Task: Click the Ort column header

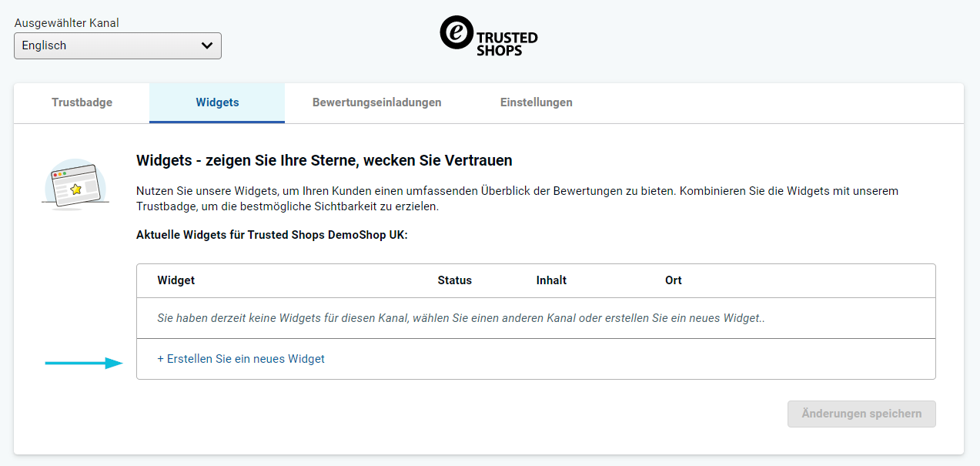Action: point(674,280)
